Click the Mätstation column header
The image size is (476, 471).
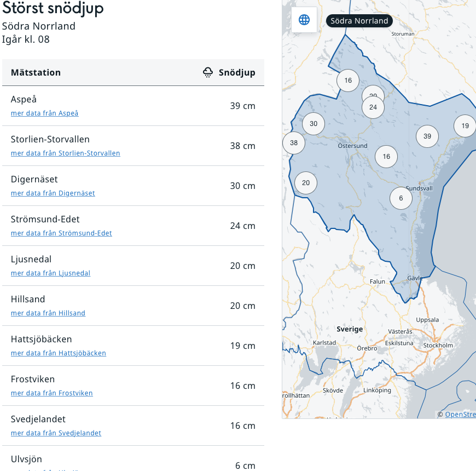click(36, 73)
